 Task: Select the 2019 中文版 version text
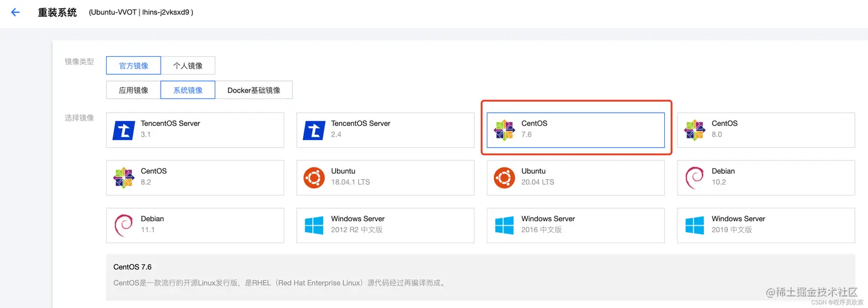pyautogui.click(x=732, y=230)
